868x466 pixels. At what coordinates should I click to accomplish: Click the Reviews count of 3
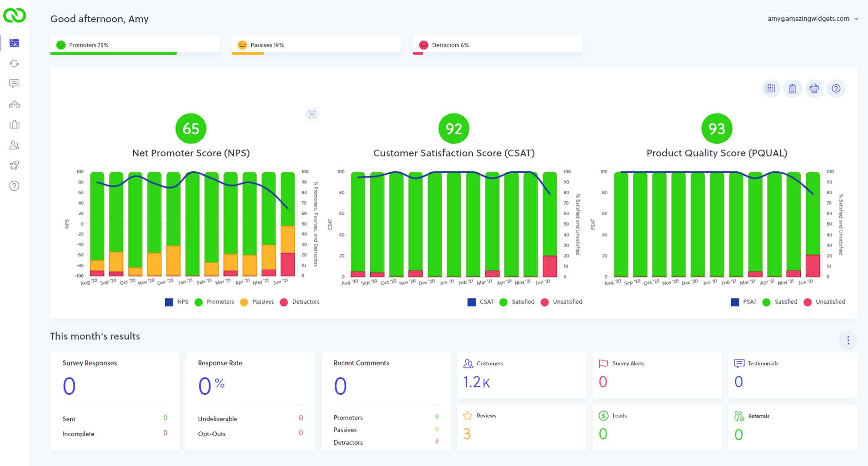(x=467, y=434)
